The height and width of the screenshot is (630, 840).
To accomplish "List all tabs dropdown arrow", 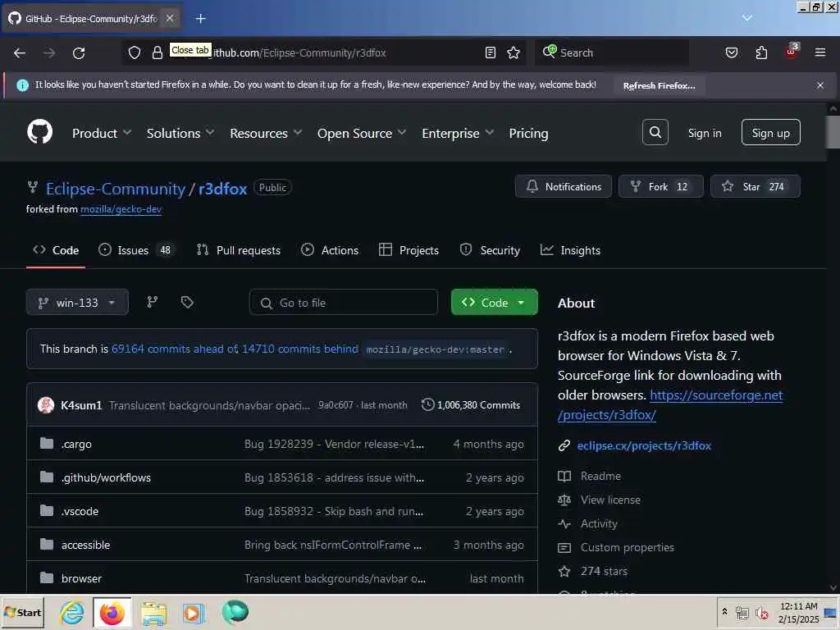I will click(746, 18).
